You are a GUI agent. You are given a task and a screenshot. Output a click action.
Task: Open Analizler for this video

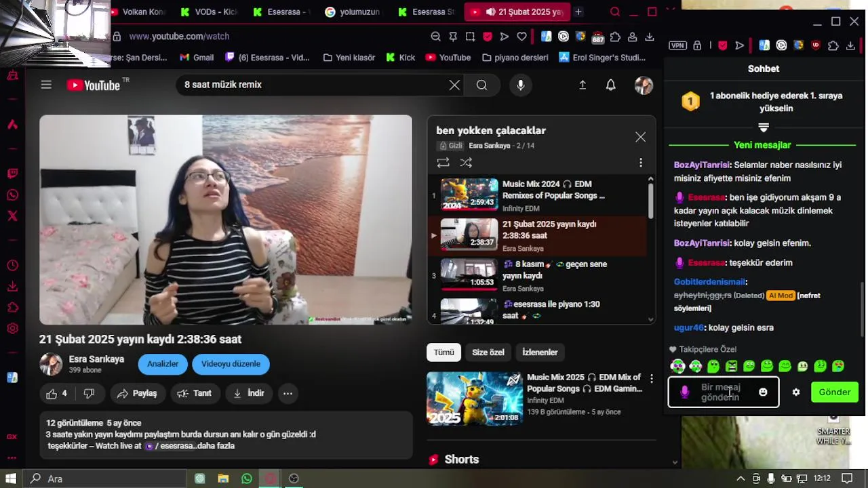pos(163,364)
